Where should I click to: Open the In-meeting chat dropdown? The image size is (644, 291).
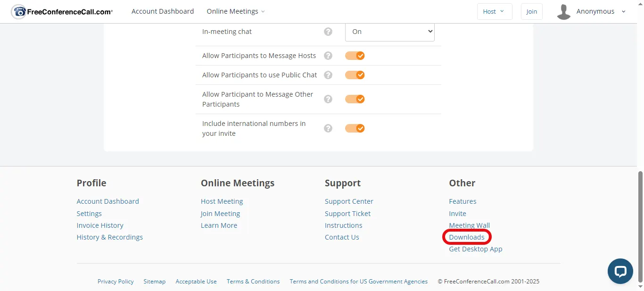389,32
